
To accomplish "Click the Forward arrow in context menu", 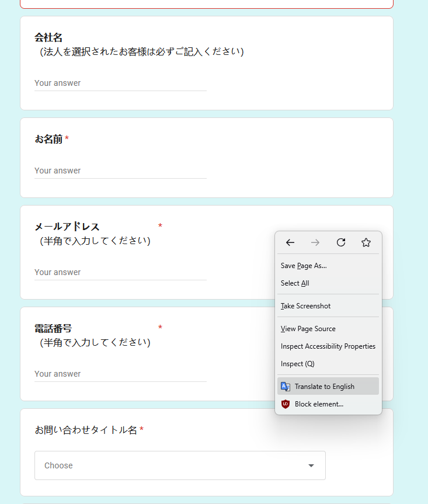I will point(315,242).
